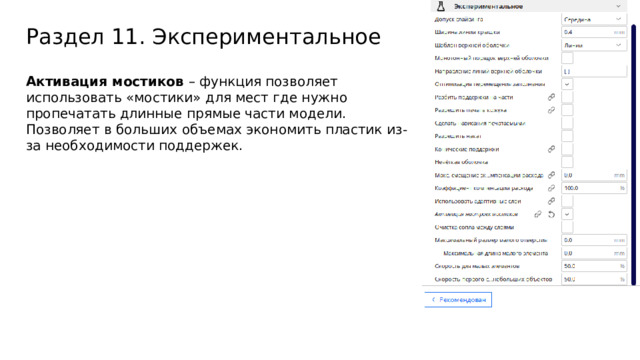
Task: Click the link icon beside Коэффициент компенсации расхода
Action: pyautogui.click(x=551, y=188)
